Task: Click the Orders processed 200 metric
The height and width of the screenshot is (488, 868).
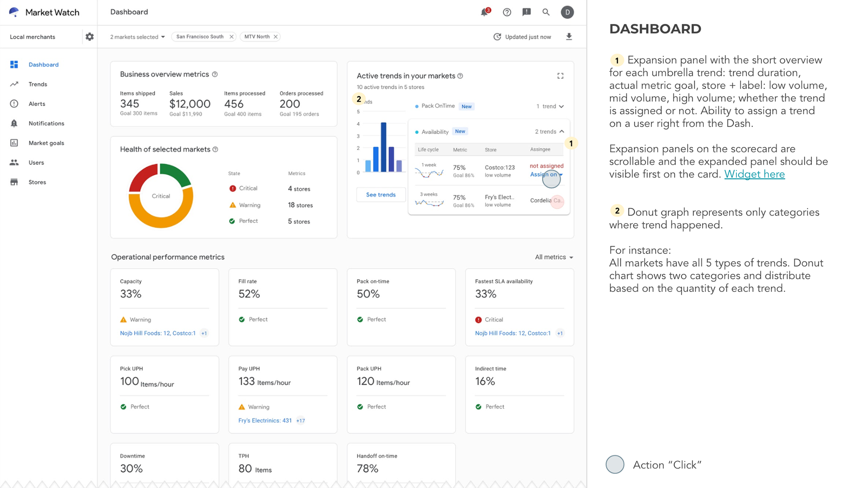Action: [x=301, y=104]
